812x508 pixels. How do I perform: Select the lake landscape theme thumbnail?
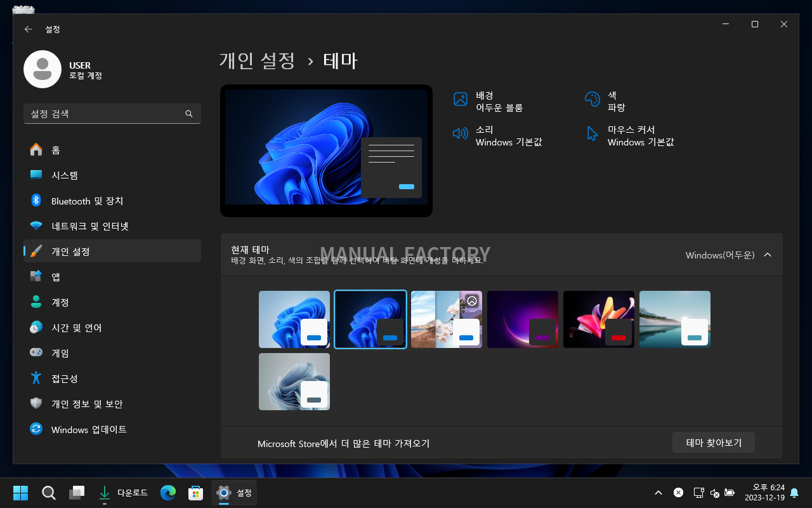[675, 319]
